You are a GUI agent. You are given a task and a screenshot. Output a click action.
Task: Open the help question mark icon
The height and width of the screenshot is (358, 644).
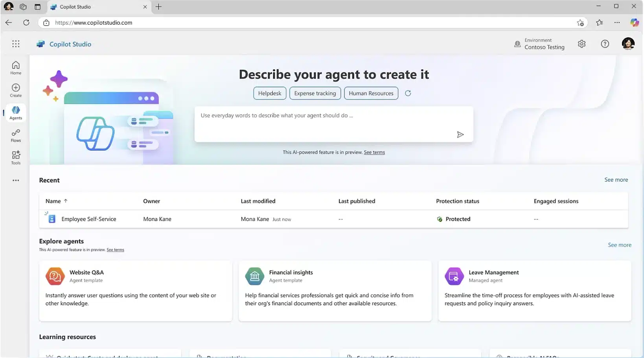click(x=605, y=44)
